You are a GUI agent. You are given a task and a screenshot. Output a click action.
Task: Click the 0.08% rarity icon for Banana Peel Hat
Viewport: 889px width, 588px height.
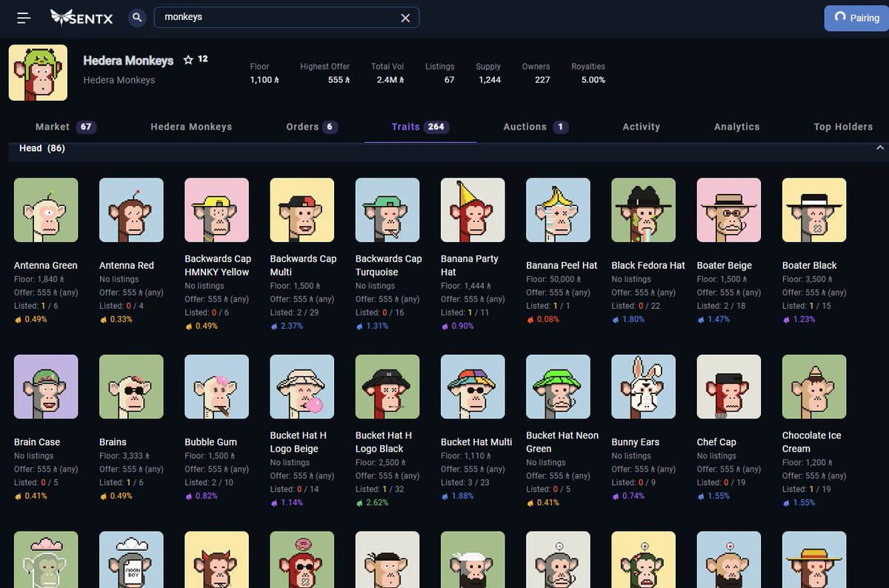point(530,319)
